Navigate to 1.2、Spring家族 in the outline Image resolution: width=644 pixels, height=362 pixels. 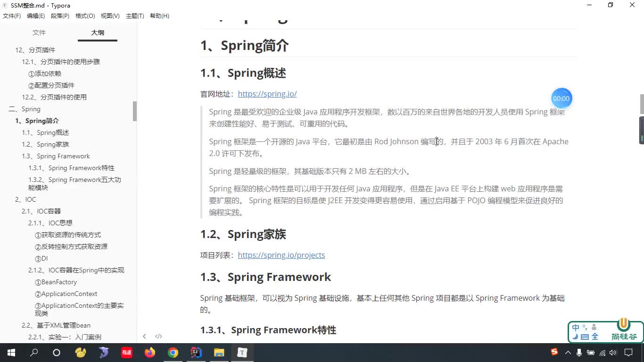pos(45,144)
